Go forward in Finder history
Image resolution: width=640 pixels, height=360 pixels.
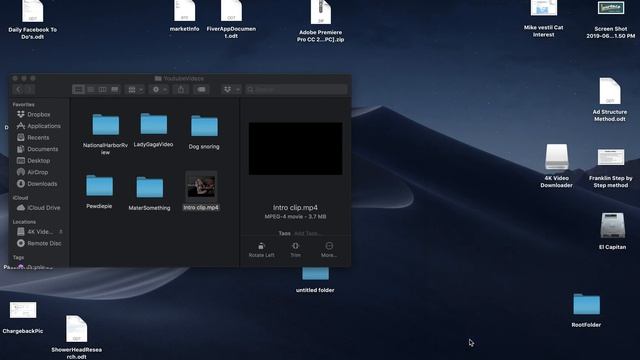[29, 89]
